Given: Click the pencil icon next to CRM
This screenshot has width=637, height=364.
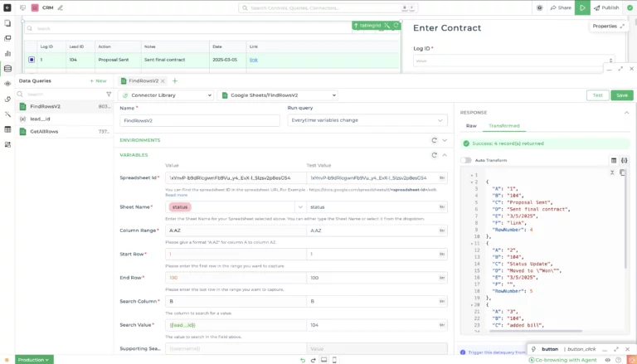Looking at the screenshot, I should pyautogui.click(x=60, y=7).
